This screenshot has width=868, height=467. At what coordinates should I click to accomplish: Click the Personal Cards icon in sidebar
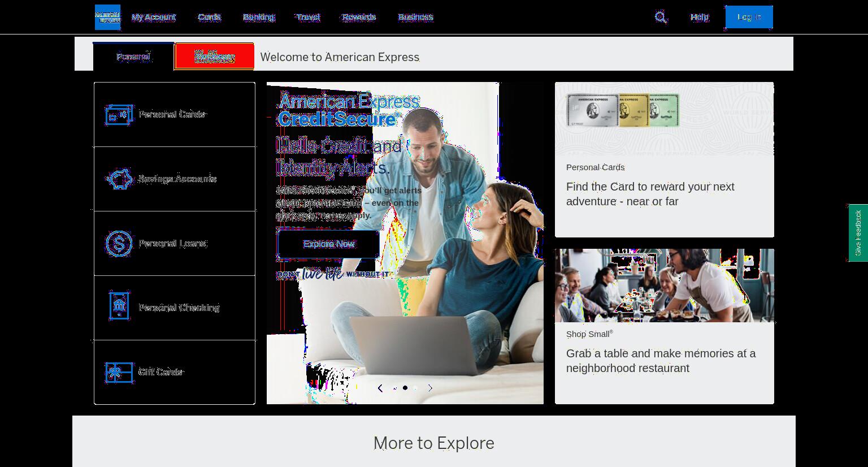point(119,115)
